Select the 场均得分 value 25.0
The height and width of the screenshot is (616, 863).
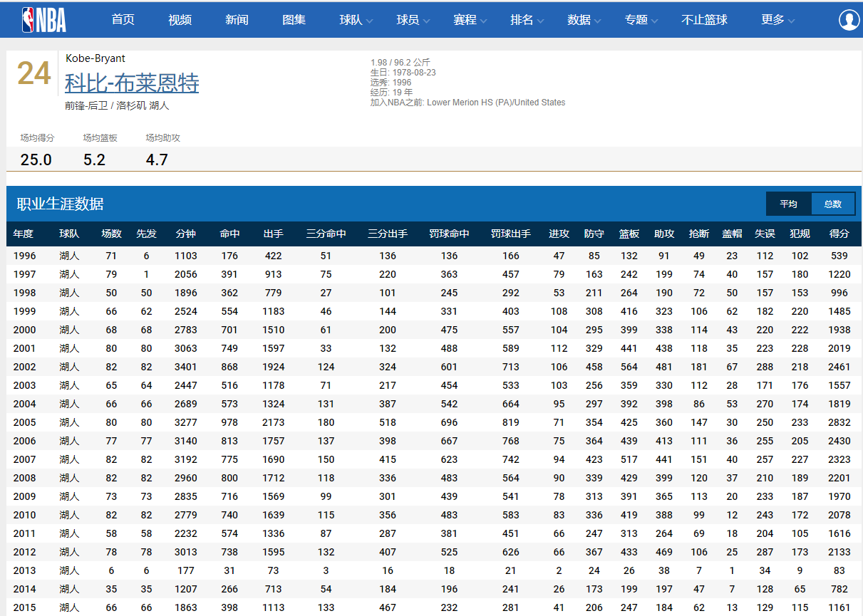(x=36, y=160)
